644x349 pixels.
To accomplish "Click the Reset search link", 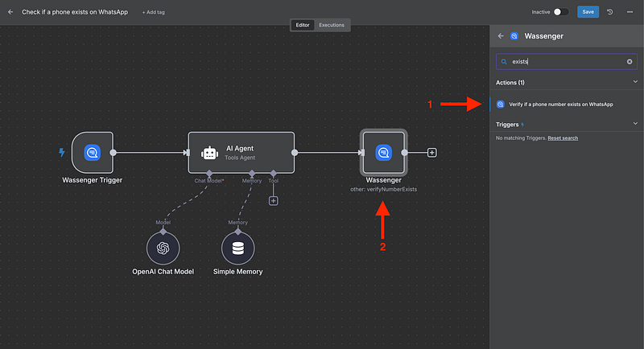I will tap(563, 138).
